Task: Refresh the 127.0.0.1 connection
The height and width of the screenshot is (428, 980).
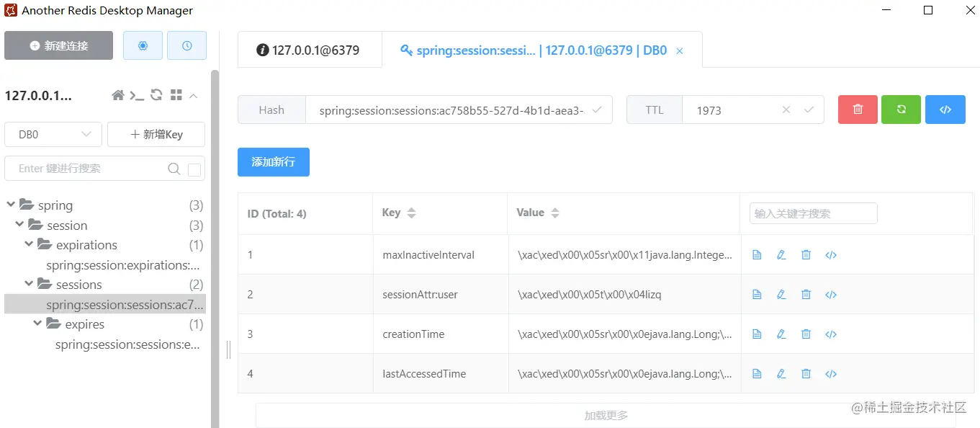Action: (156, 95)
